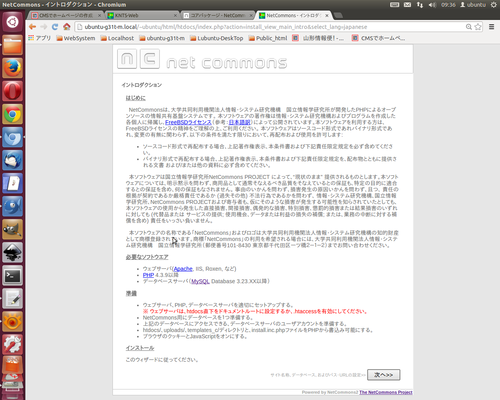500x400 pixels.
Task: Open network connections indicator
Action: click(x=420, y=5)
